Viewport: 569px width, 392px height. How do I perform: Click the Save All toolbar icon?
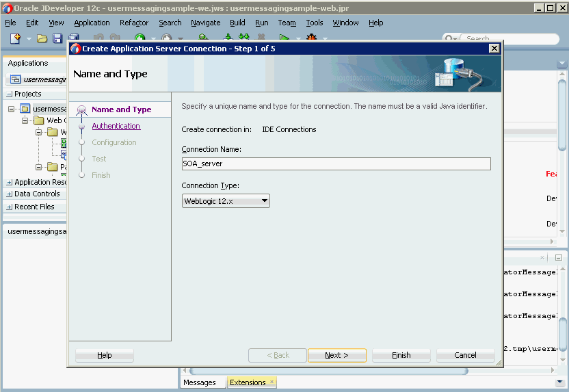74,38
